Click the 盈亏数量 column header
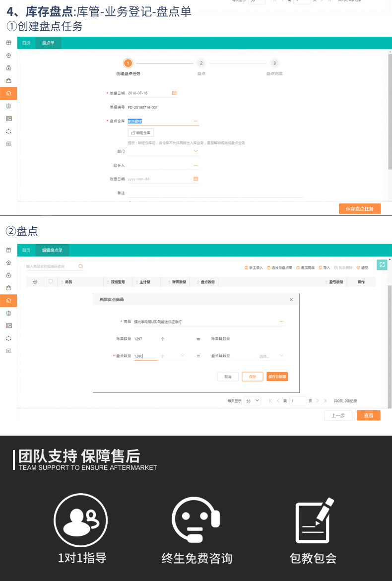Viewport: 392px width, 581px height. (336, 282)
